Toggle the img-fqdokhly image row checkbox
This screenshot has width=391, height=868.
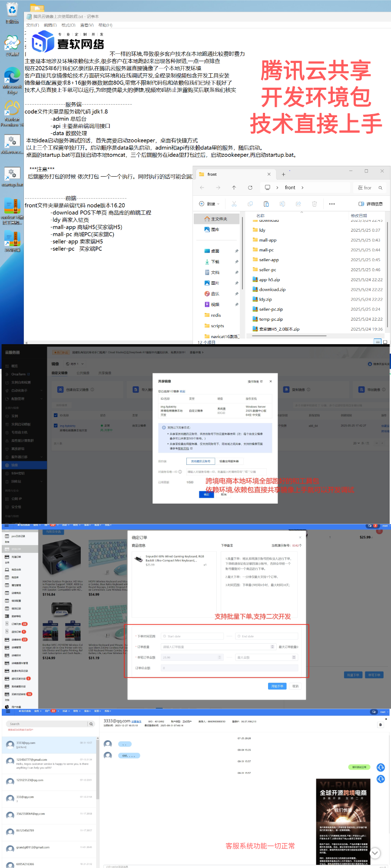click(56, 426)
